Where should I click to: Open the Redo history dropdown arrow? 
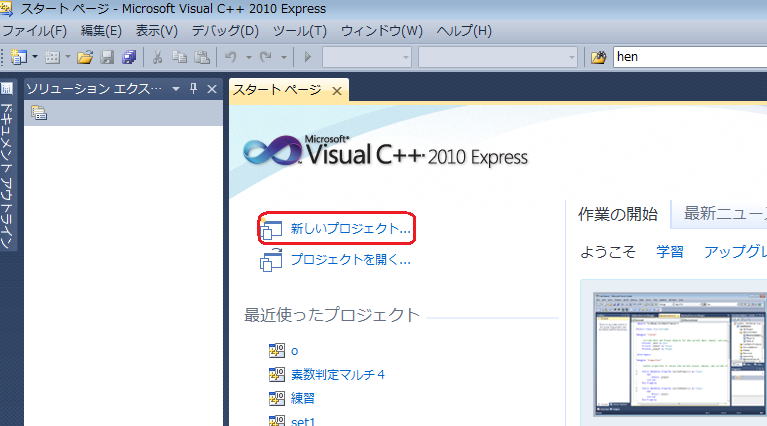click(x=284, y=57)
